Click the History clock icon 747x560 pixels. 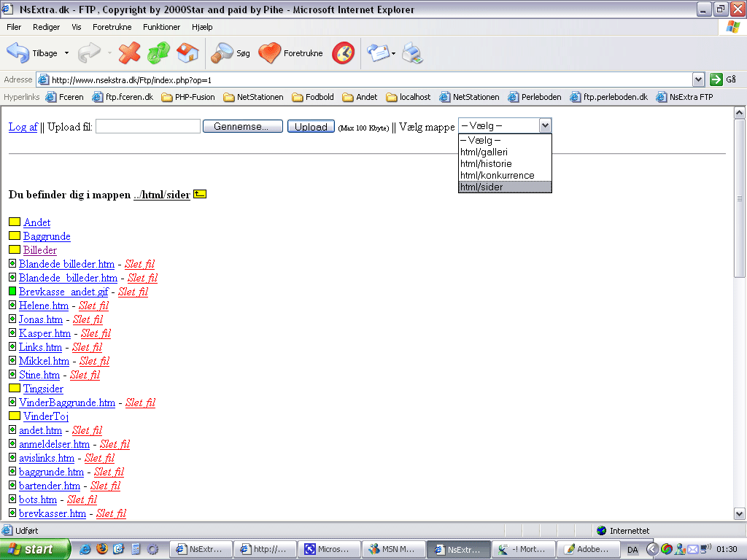(x=343, y=53)
